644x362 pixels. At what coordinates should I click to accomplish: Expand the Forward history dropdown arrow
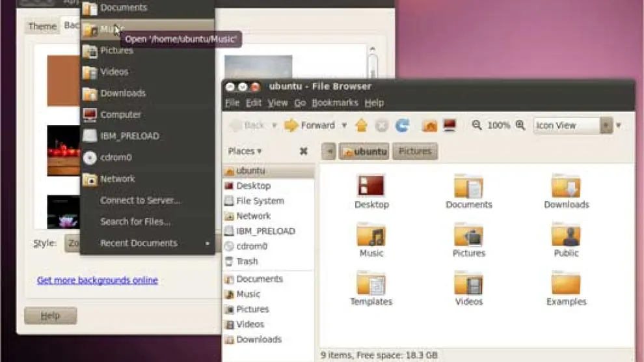(x=344, y=126)
